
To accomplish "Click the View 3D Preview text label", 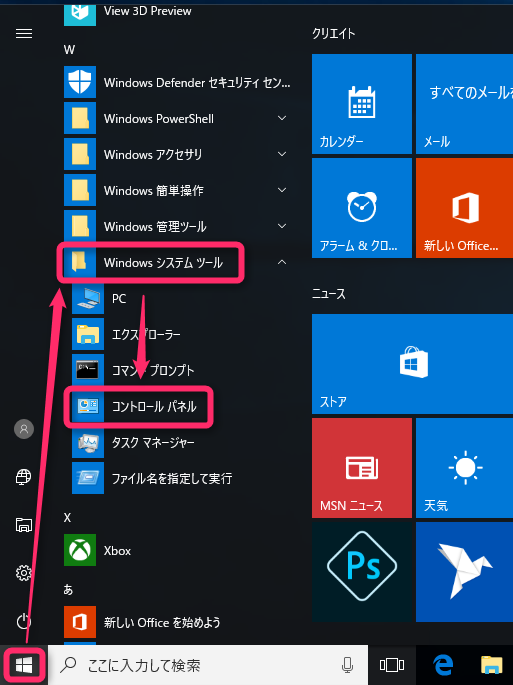I will coord(148,11).
